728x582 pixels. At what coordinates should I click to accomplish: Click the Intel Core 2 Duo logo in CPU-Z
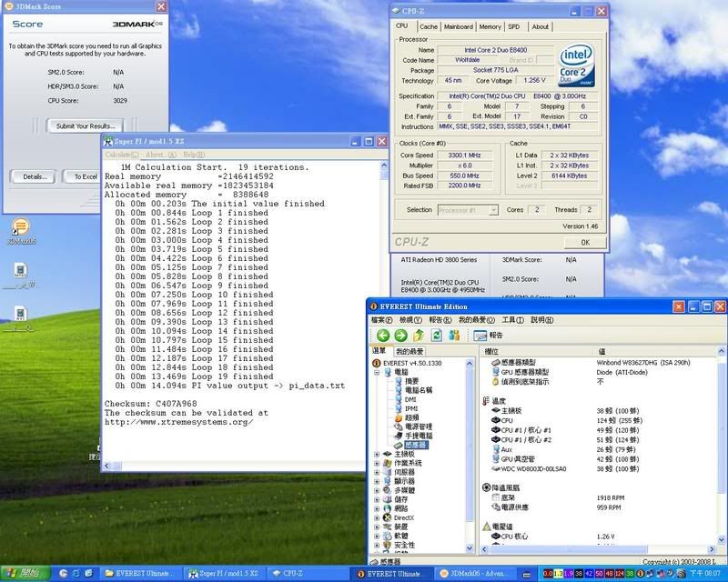(x=576, y=65)
